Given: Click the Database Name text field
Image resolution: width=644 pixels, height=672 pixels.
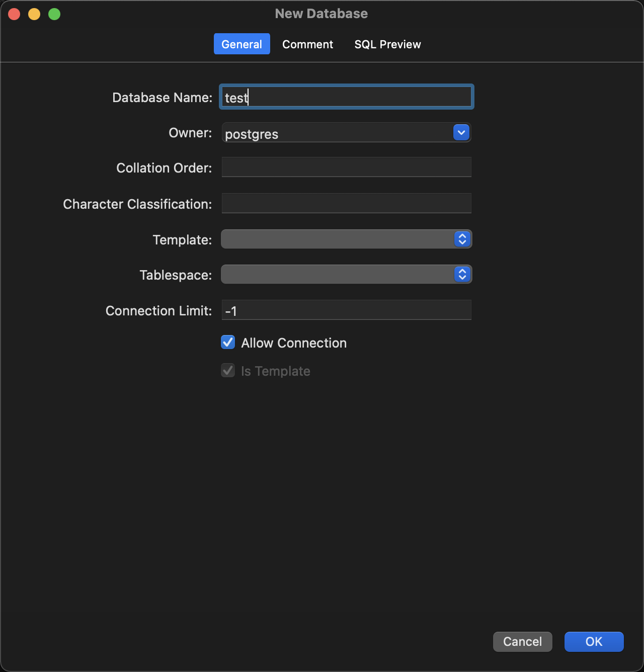Looking at the screenshot, I should pyautogui.click(x=346, y=97).
